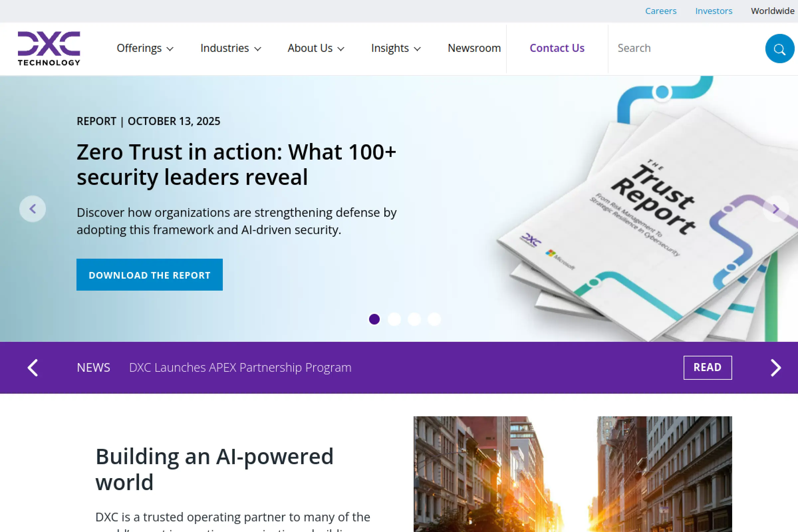Select the fourth carousel dot indicator
The width and height of the screenshot is (798, 532).
[x=434, y=319]
